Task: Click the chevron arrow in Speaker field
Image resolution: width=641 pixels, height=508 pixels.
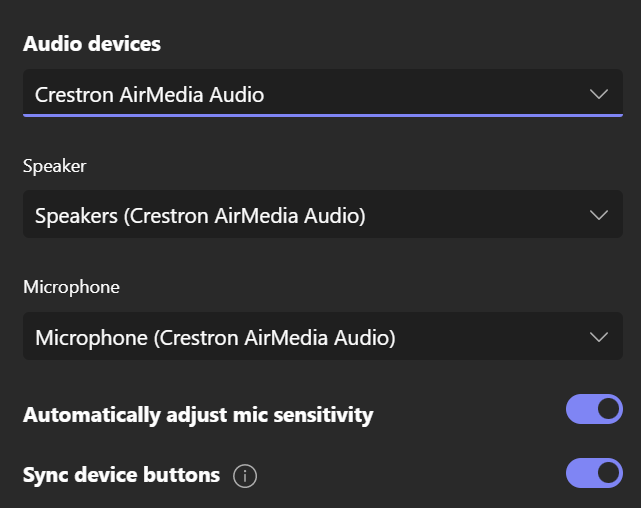Action: pyautogui.click(x=599, y=215)
